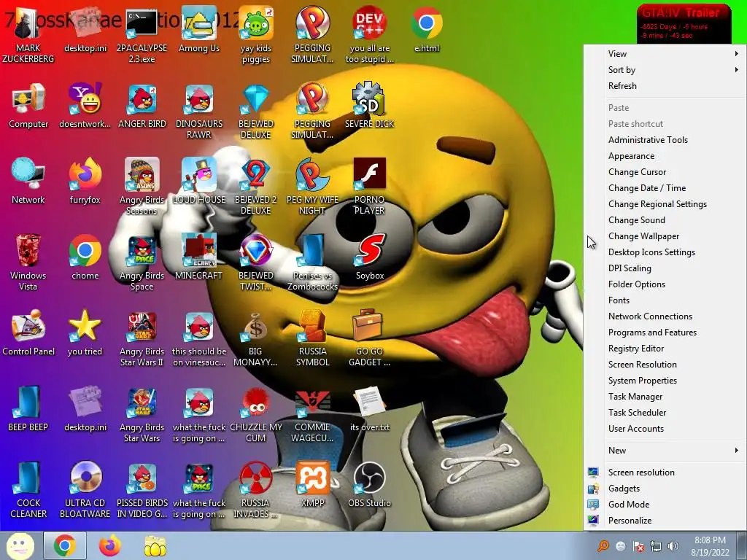This screenshot has height=560, width=747.
Task: Select the Angry Birds Space icon
Action: 142,262
